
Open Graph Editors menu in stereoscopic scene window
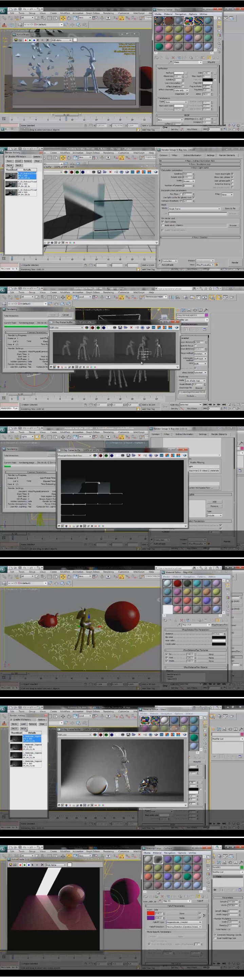coord(93,292)
